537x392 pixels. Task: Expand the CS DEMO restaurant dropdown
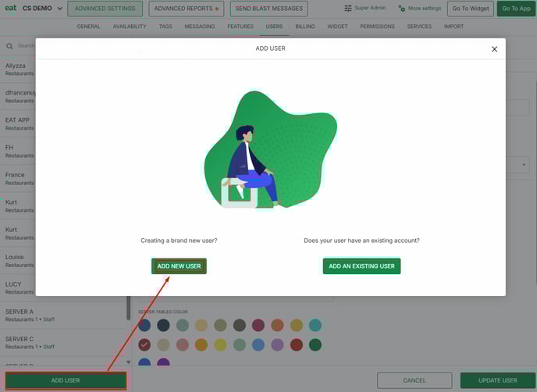[59, 9]
